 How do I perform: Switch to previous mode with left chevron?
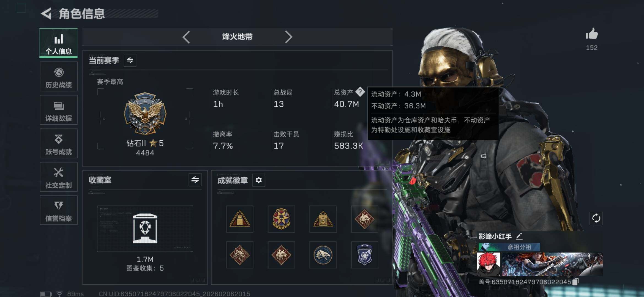(x=186, y=37)
